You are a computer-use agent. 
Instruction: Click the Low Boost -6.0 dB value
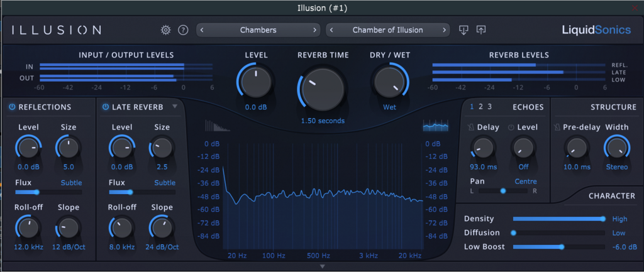[x=623, y=247]
